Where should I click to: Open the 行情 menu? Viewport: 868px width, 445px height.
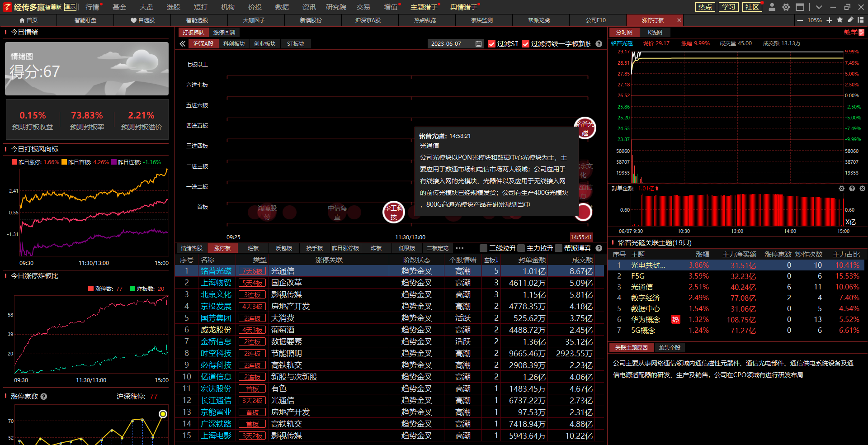[92, 7]
